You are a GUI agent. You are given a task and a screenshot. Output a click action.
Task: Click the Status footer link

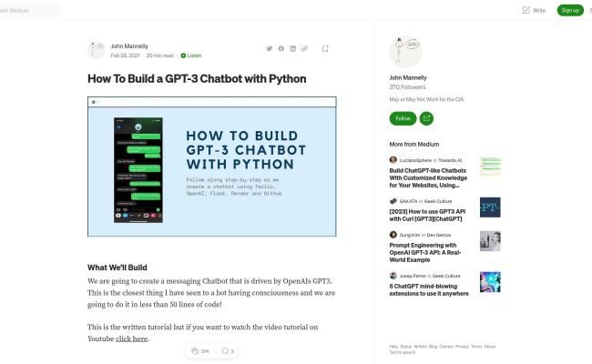(x=405, y=347)
